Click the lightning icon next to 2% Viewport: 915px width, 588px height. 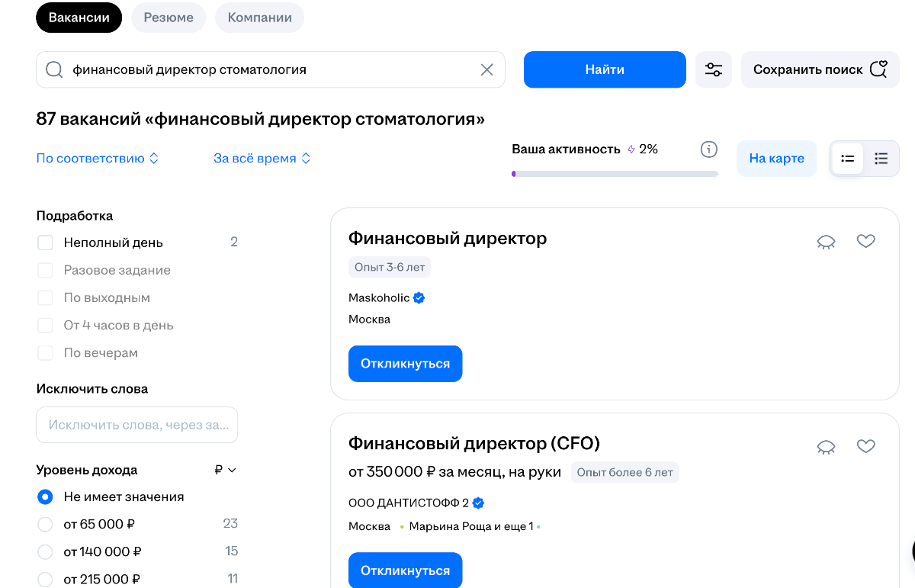tap(631, 149)
